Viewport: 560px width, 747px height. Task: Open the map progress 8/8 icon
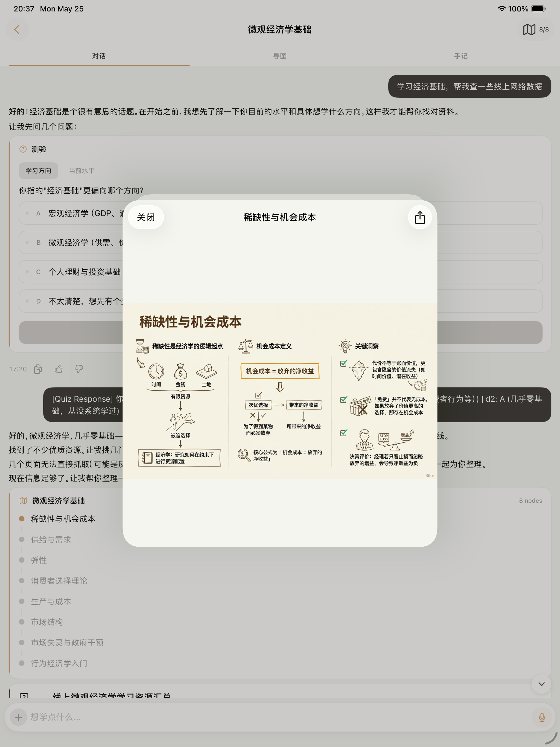point(536,29)
